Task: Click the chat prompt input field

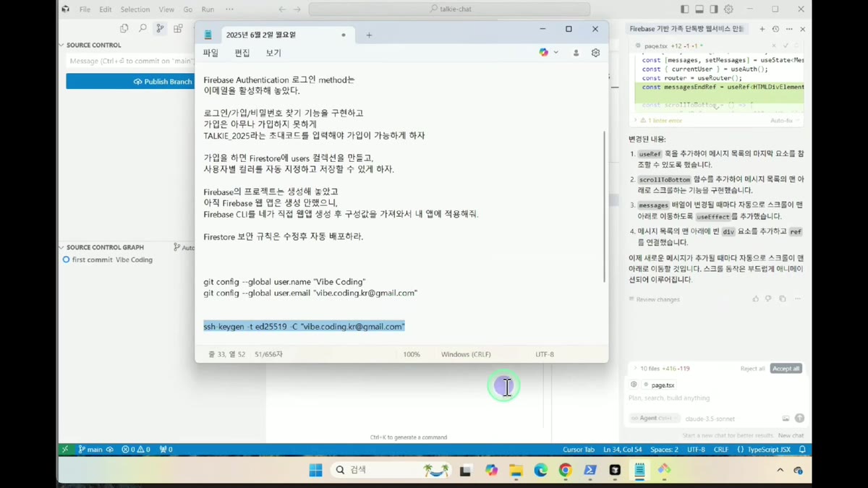Action: [x=716, y=398]
